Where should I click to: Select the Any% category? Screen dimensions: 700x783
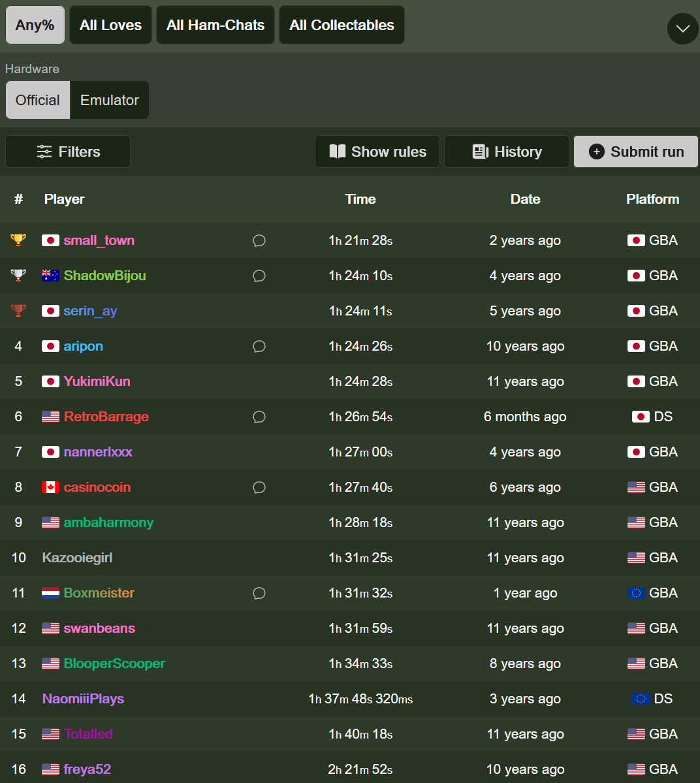coord(35,25)
